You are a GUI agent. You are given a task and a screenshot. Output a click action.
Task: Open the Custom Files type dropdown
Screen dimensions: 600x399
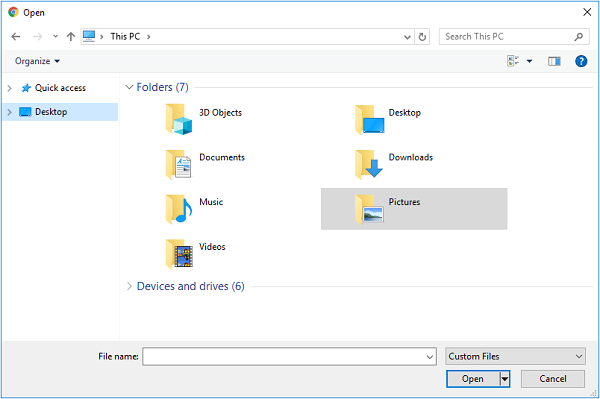[x=515, y=357]
